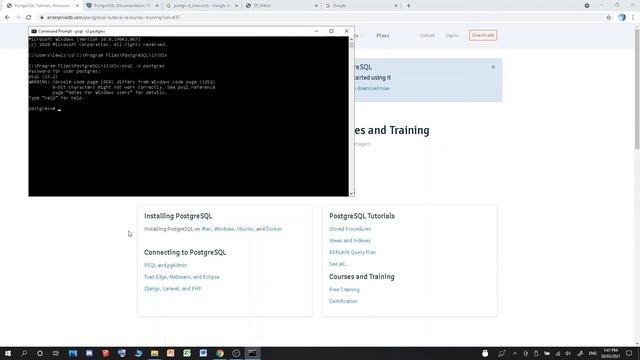640x360 pixels.
Task: Open the orange taskbar app icon
Action: click(171, 353)
